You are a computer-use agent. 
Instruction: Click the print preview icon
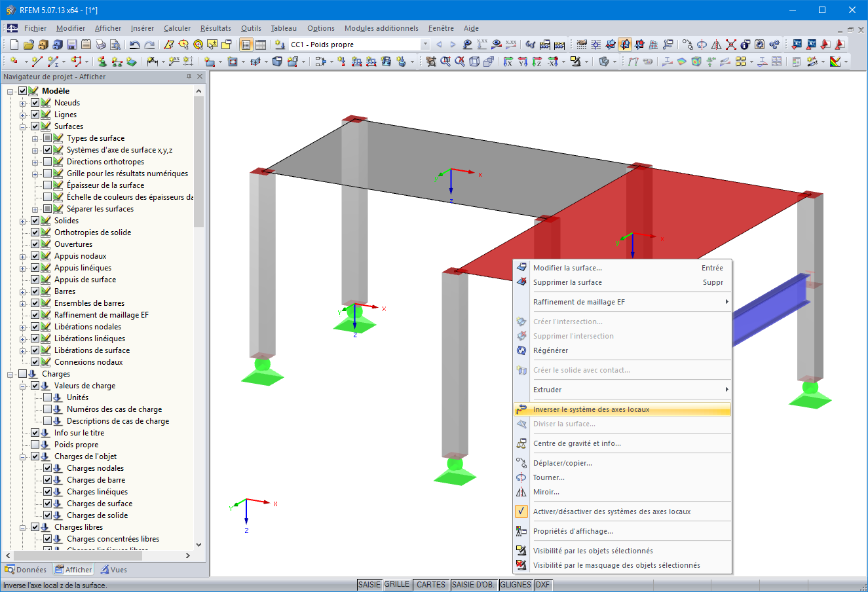pyautogui.click(x=115, y=45)
